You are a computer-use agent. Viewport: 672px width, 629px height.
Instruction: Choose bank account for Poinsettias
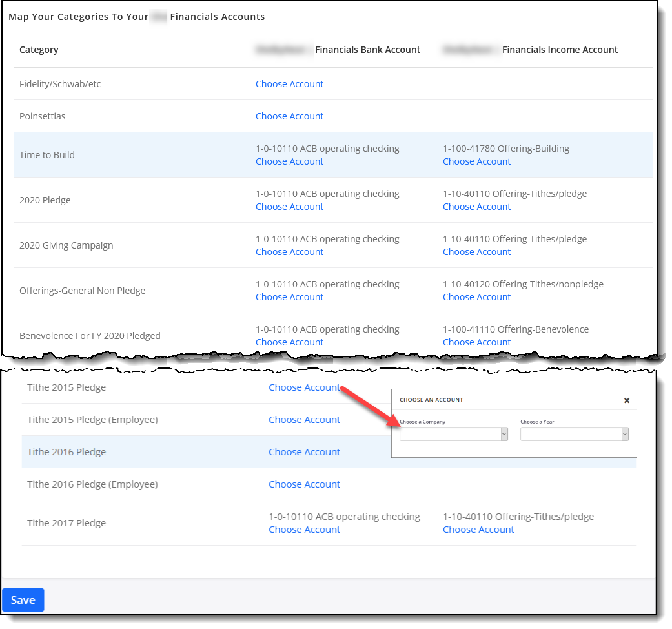click(x=289, y=116)
